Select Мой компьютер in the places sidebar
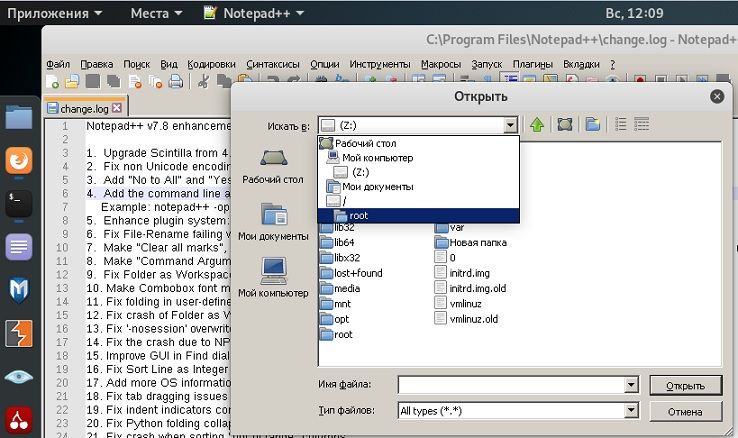 coord(273,278)
